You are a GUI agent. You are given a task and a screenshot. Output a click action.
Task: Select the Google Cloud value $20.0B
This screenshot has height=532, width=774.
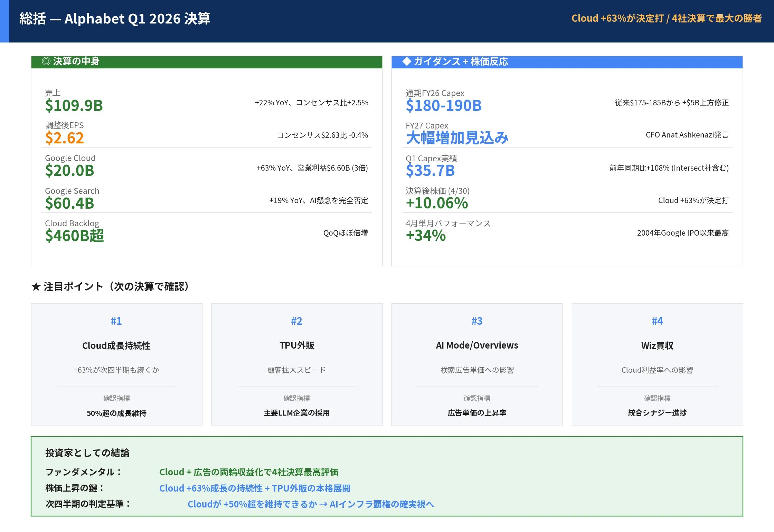click(69, 170)
